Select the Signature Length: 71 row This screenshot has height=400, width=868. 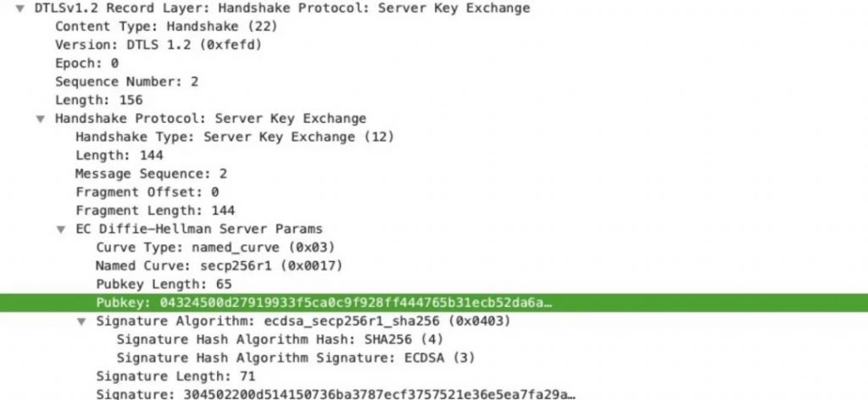tap(175, 376)
